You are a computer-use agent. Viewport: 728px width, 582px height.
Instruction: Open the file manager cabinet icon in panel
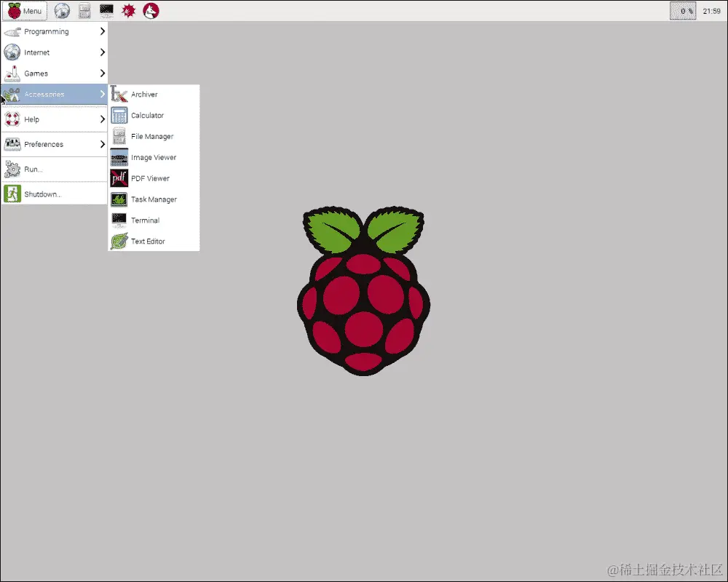click(84, 11)
